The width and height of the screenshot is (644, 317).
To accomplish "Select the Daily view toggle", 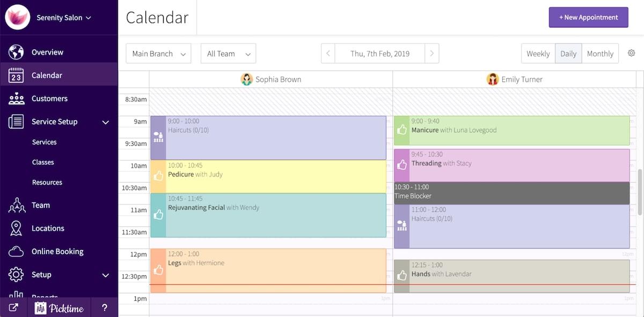I will click(x=568, y=54).
